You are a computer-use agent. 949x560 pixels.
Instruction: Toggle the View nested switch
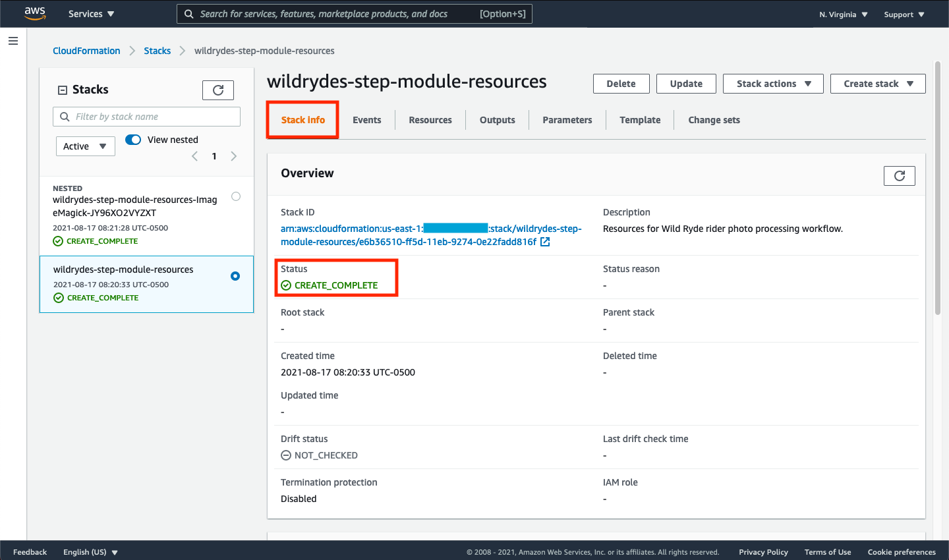click(133, 140)
